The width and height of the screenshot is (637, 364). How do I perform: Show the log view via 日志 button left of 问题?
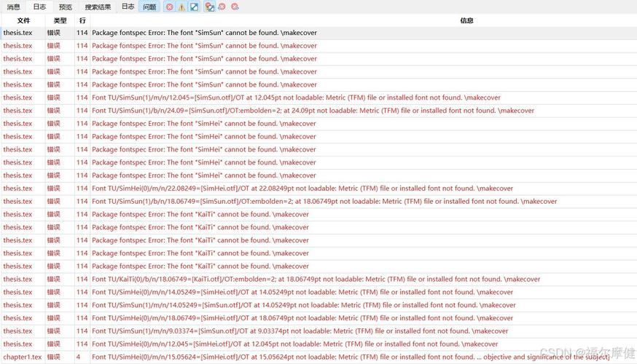[128, 7]
